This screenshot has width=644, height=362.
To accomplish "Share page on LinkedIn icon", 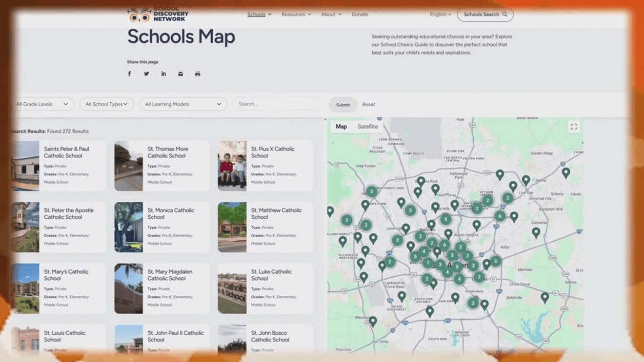I will (163, 74).
